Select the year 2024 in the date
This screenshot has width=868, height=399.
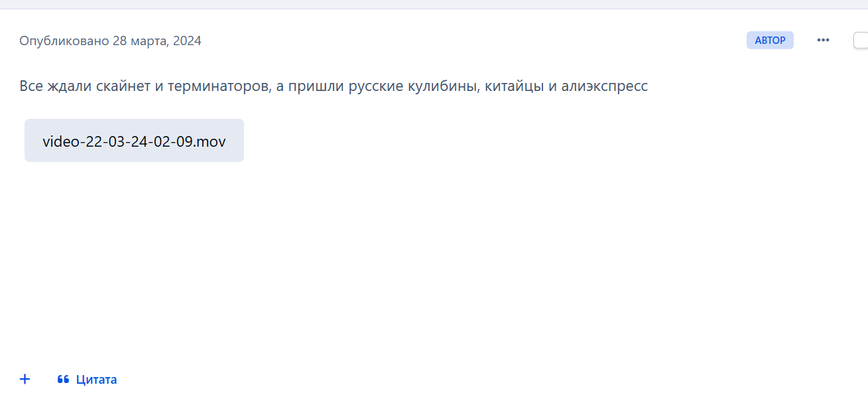pos(187,41)
